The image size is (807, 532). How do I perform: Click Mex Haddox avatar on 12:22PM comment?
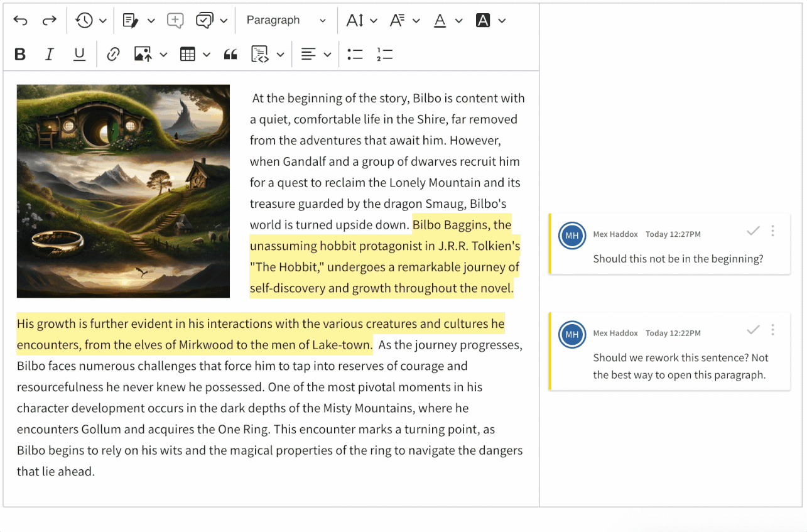(572, 334)
